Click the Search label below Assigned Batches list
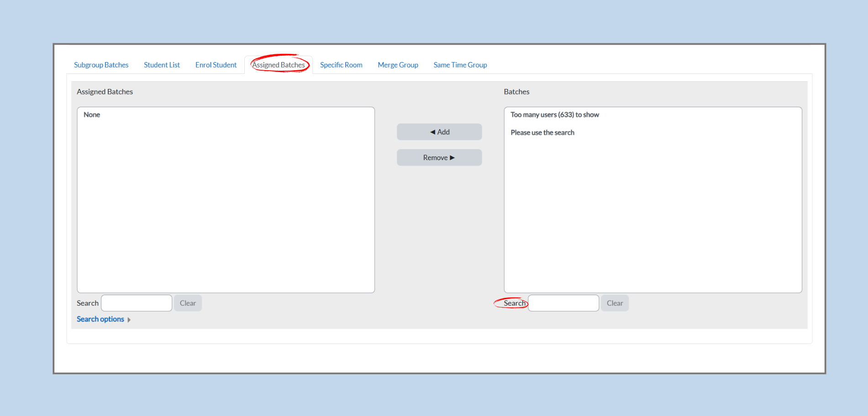Image resolution: width=868 pixels, height=416 pixels. click(88, 303)
